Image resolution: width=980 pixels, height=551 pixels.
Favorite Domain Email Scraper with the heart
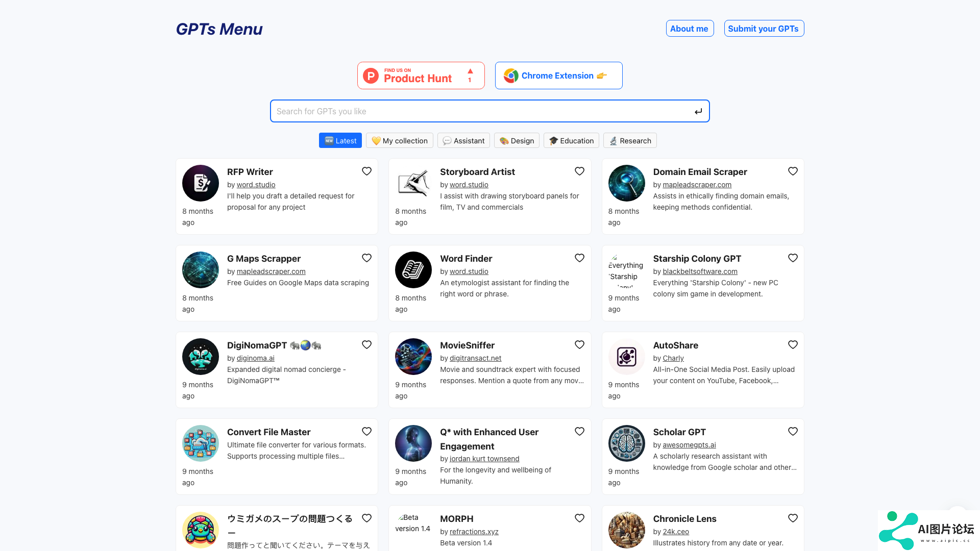(793, 171)
